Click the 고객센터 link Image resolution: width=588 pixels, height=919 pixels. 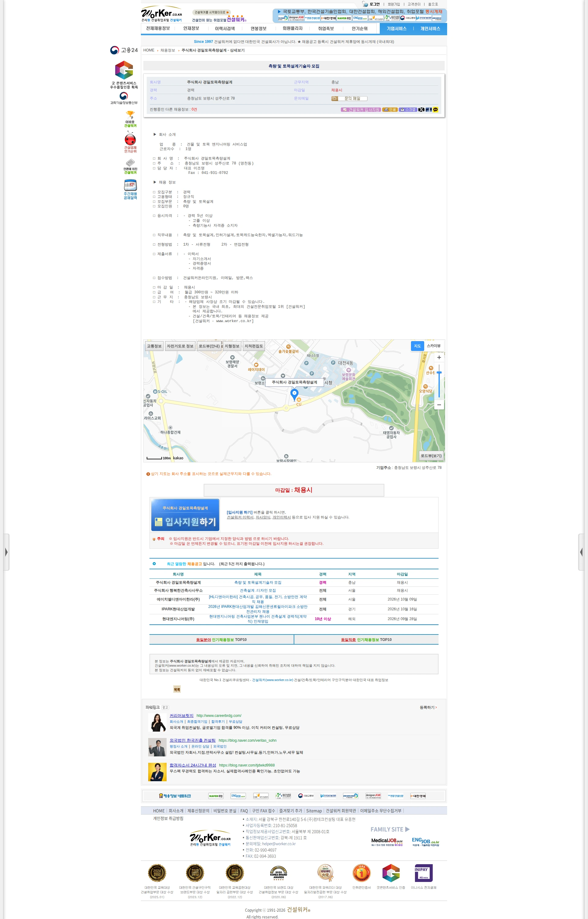414,4
